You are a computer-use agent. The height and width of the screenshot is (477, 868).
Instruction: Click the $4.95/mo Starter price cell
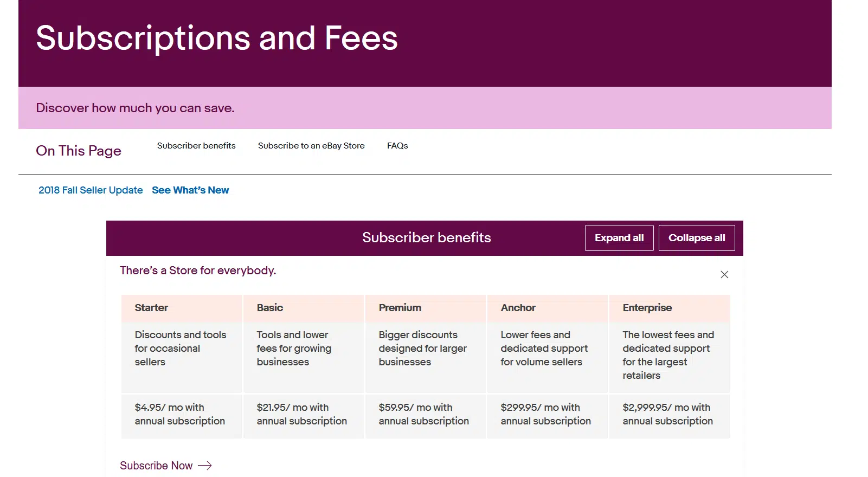click(x=180, y=415)
